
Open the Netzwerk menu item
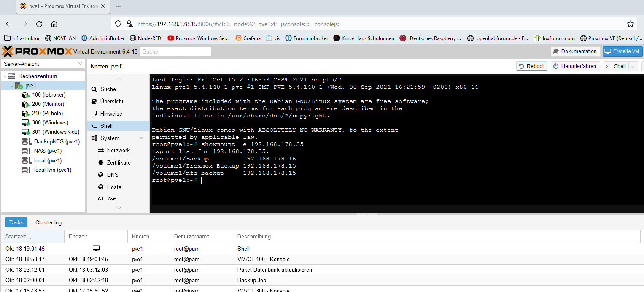click(x=119, y=150)
